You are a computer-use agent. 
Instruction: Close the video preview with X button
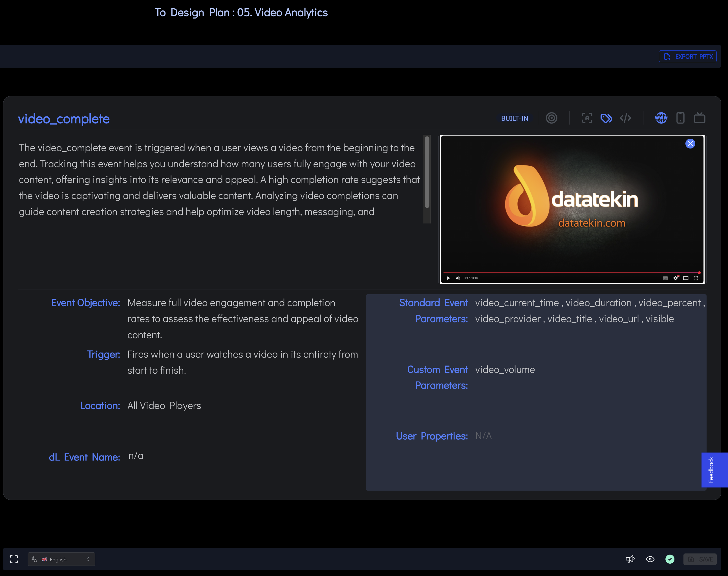pyautogui.click(x=690, y=144)
